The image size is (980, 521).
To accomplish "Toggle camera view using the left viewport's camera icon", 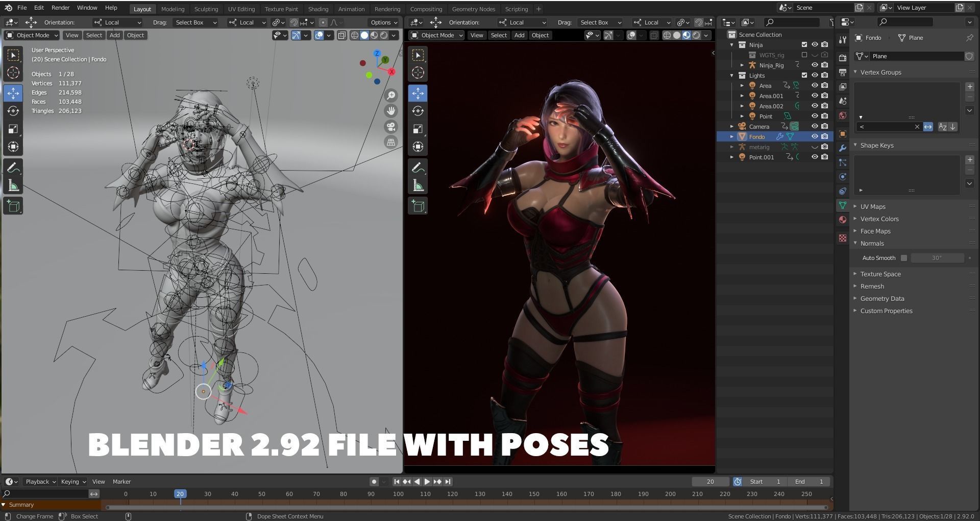I will (x=391, y=127).
